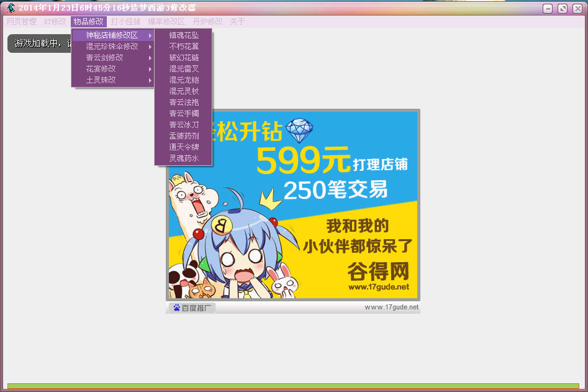Select 神秘店铺修改区 submenu entry

(x=113, y=35)
